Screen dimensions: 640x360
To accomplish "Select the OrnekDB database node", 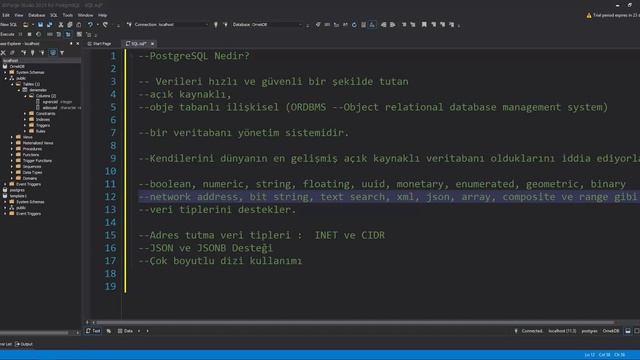I will tap(17, 67).
